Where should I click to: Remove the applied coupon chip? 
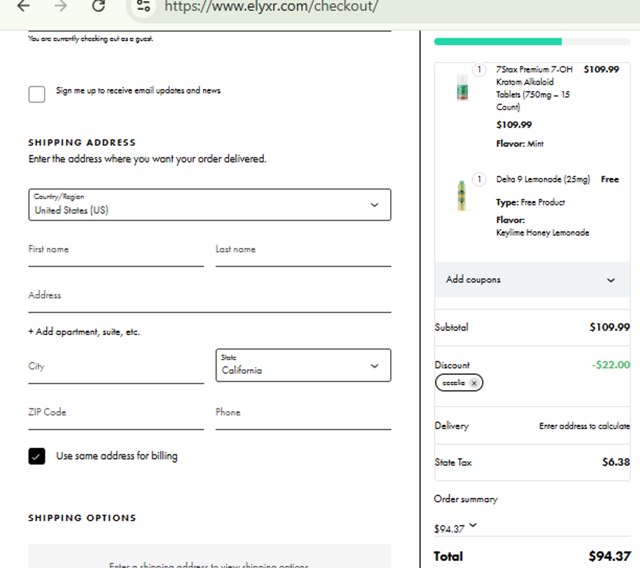tap(474, 383)
